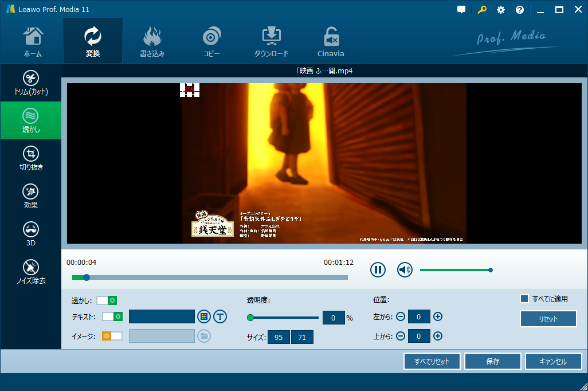Switch to the 変換 tab

click(x=93, y=41)
